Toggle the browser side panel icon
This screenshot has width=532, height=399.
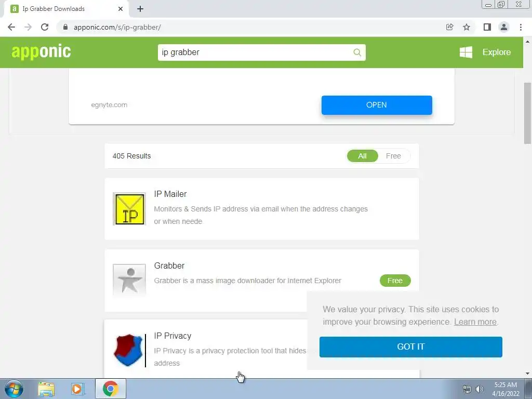[487, 27]
